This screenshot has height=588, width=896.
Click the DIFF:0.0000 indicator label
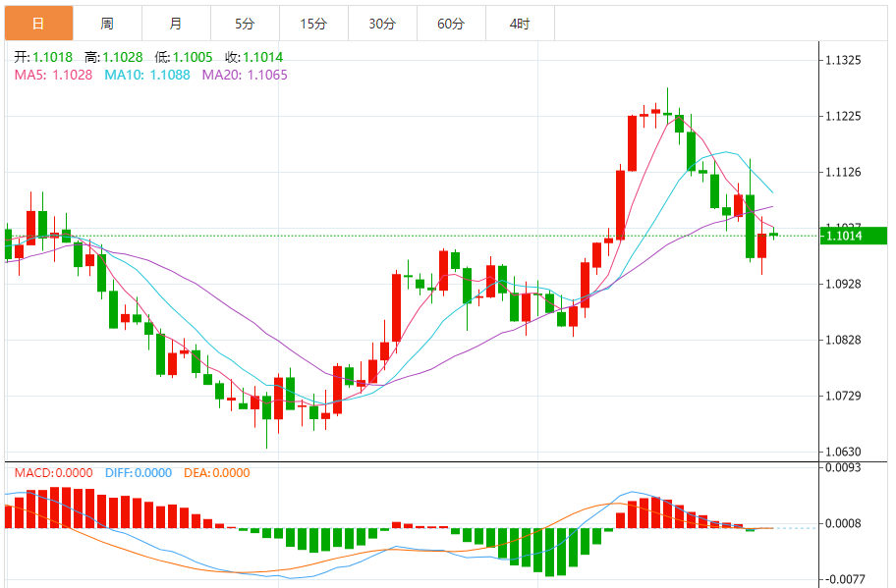tap(139, 473)
